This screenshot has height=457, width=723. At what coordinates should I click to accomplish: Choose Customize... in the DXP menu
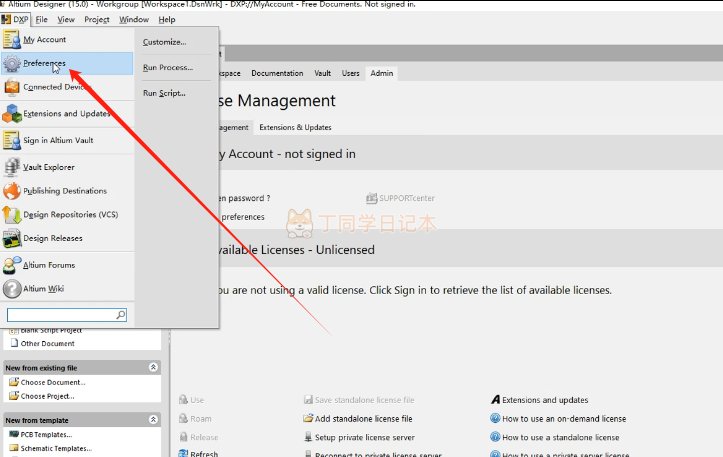[165, 42]
